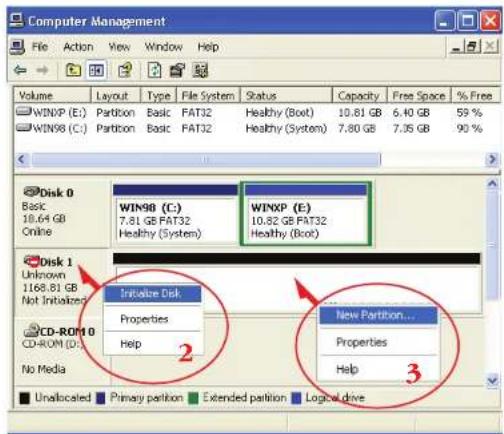Click the horizontal scrollbar thumb
Viewport: 504px width, 434px height.
pyautogui.click(x=206, y=160)
